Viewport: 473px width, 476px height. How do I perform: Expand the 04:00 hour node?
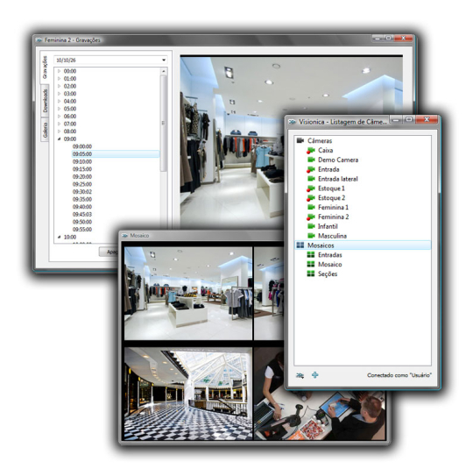pyautogui.click(x=60, y=101)
